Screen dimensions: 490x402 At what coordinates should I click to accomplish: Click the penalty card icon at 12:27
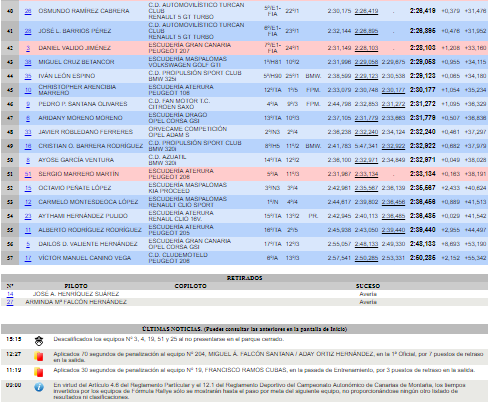[x=39, y=356]
